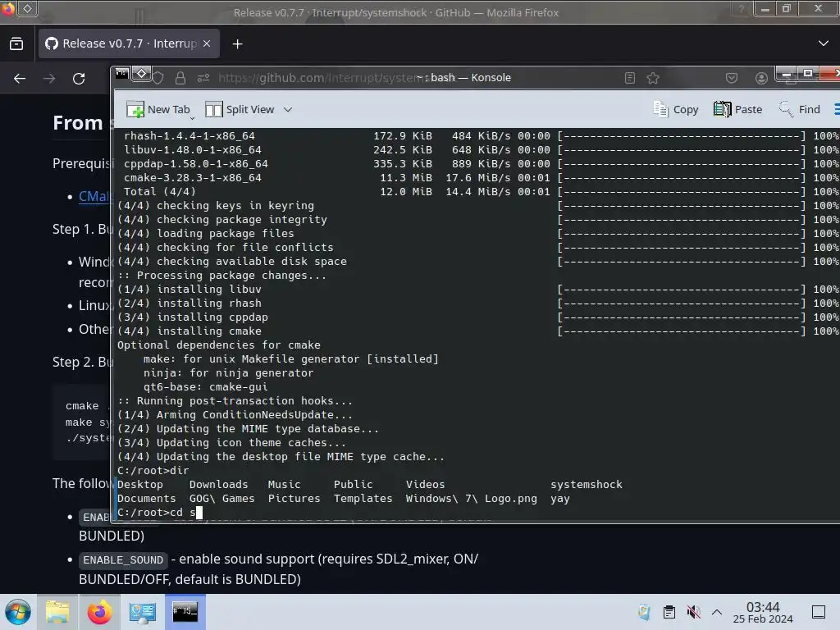The height and width of the screenshot is (630, 840).
Task: Click 'Templates' in the dir listing
Action: point(363,499)
